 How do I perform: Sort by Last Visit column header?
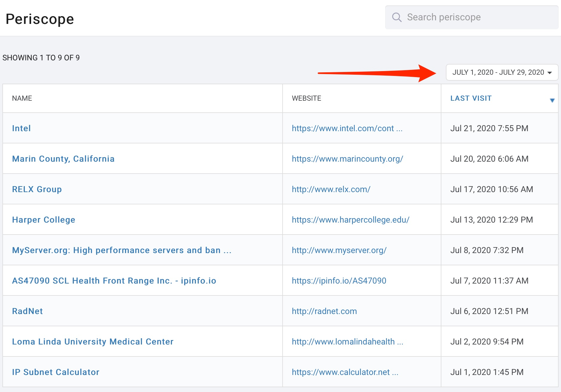coord(471,98)
